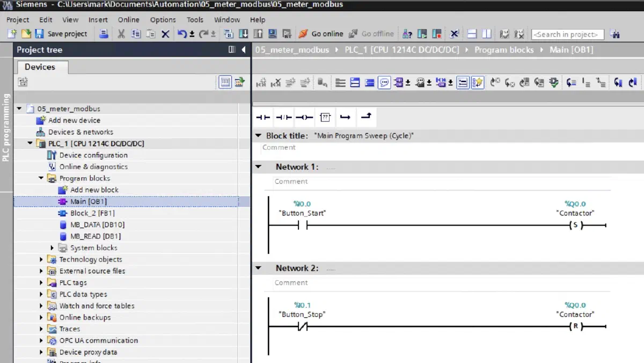Image resolution: width=644 pixels, height=363 pixels.
Task: Click the Start CPU icon
Action: tap(423, 34)
